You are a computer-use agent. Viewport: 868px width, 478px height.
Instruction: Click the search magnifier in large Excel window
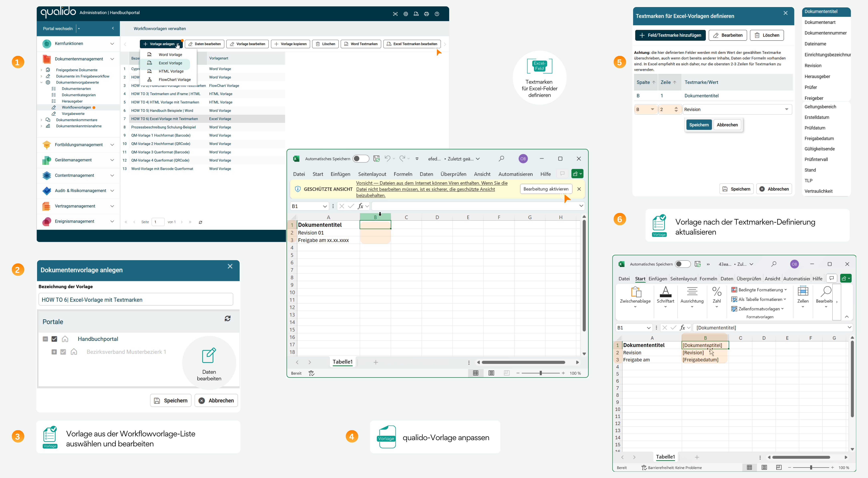click(x=501, y=158)
